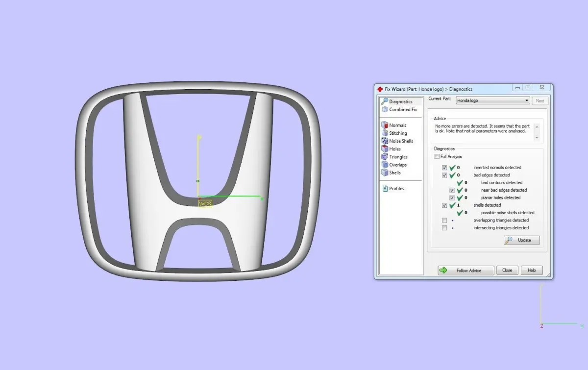Toggle the bad edges detected checkbox
Image resolution: width=588 pixels, height=370 pixels.
444,175
